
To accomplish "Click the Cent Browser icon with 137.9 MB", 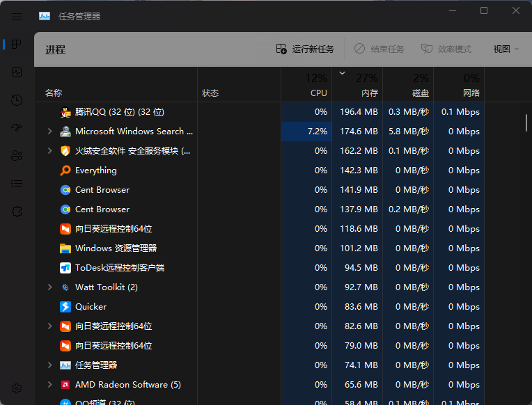I will click(65, 209).
